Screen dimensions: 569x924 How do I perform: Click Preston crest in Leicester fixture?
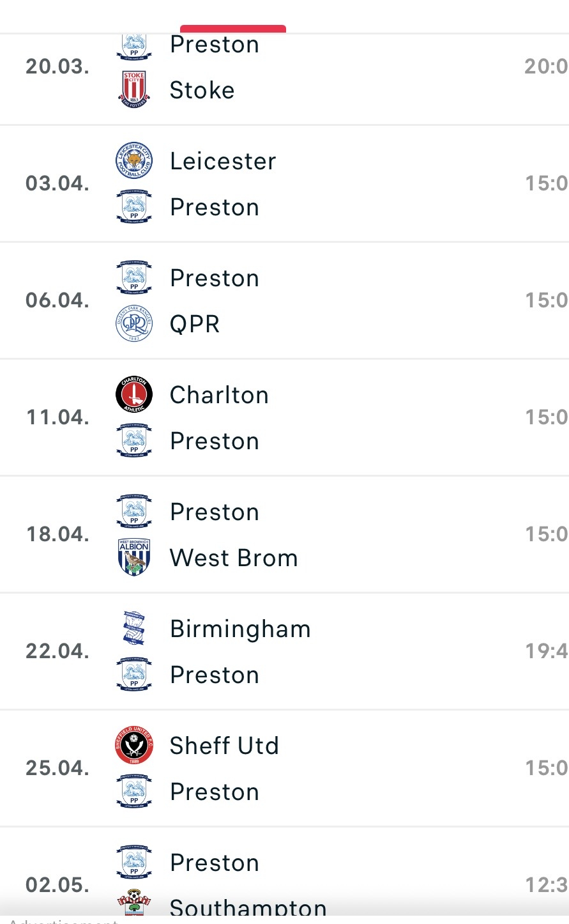point(134,207)
